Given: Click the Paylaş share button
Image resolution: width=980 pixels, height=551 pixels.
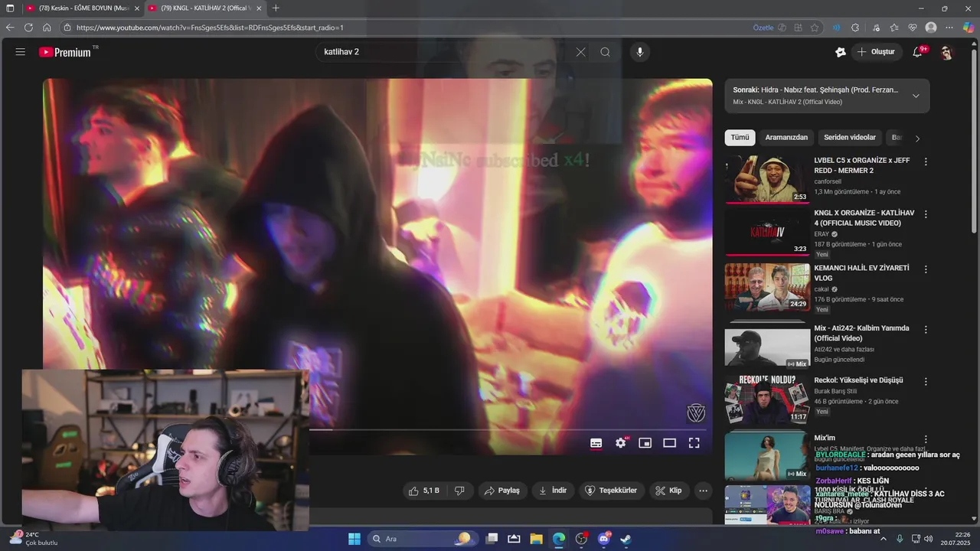Looking at the screenshot, I should (x=501, y=491).
